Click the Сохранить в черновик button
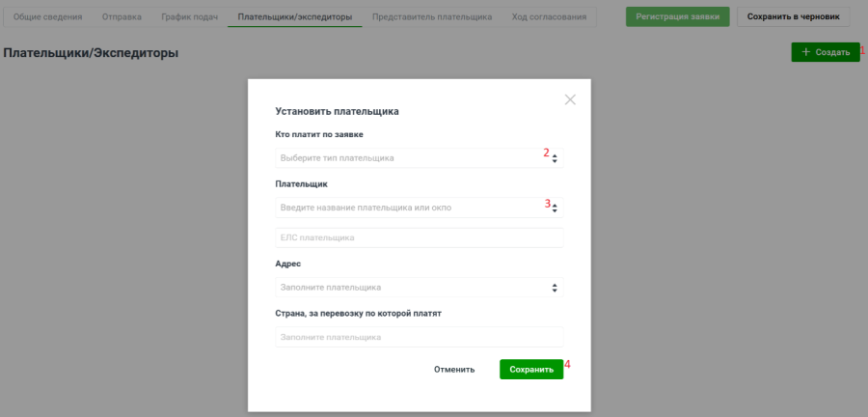This screenshot has width=868, height=417. pyautogui.click(x=800, y=16)
